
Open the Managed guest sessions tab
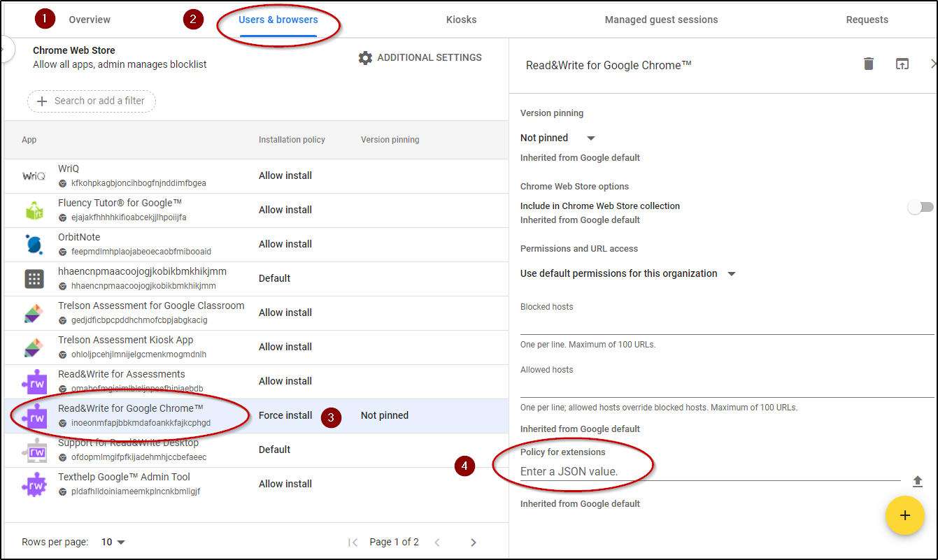(662, 20)
